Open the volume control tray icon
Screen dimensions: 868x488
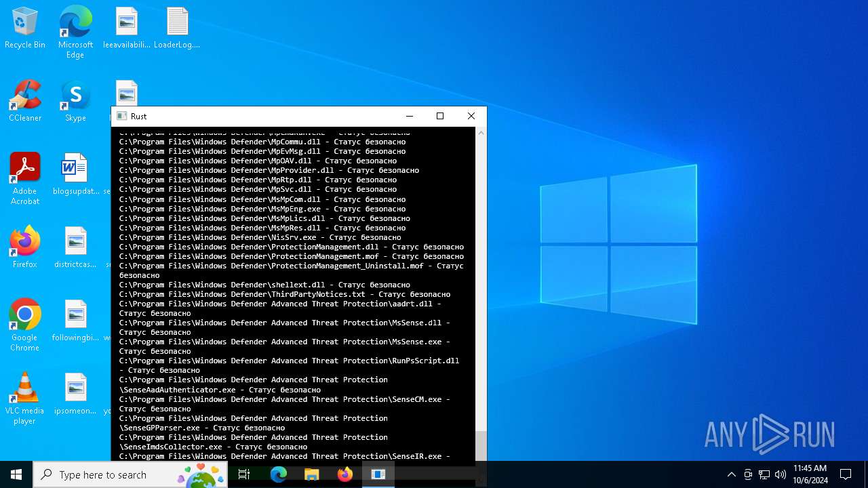(x=780, y=474)
